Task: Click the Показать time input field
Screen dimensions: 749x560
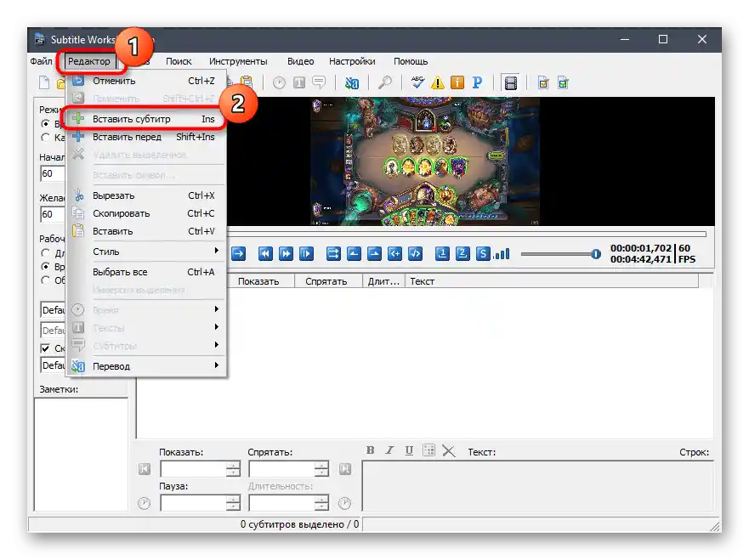Action: click(x=193, y=469)
